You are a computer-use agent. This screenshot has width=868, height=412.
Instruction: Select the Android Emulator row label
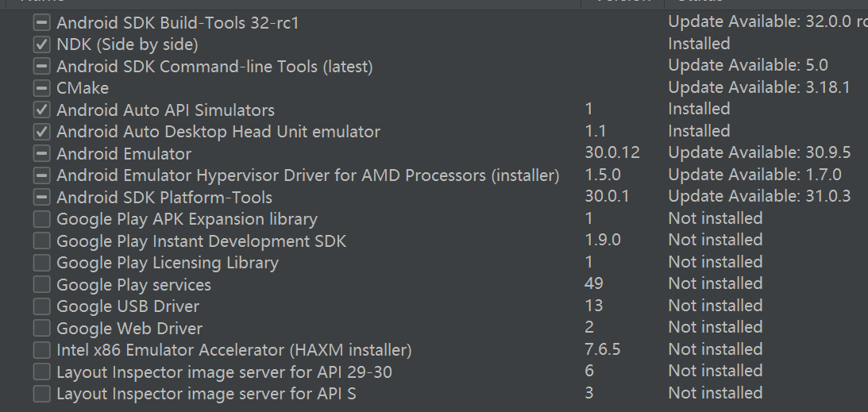(124, 154)
